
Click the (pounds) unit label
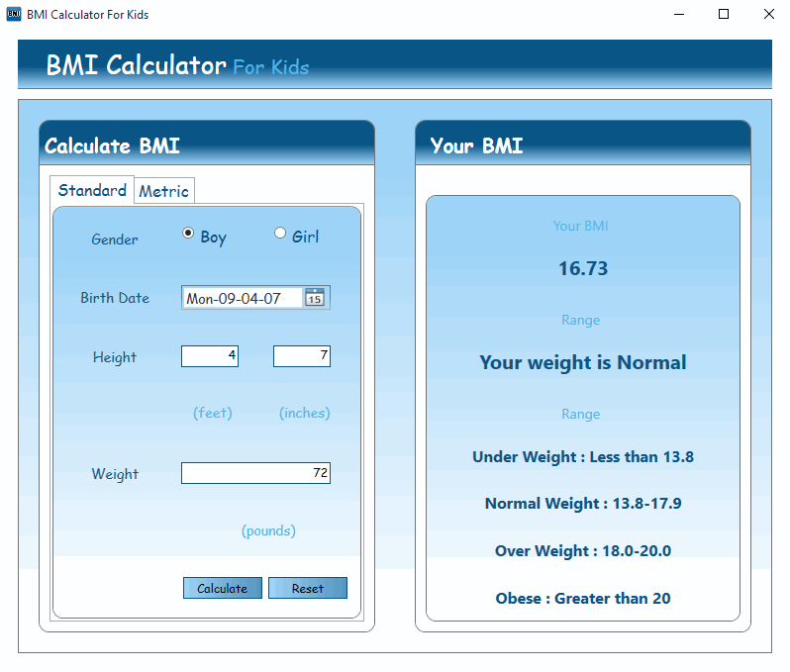coord(268,530)
